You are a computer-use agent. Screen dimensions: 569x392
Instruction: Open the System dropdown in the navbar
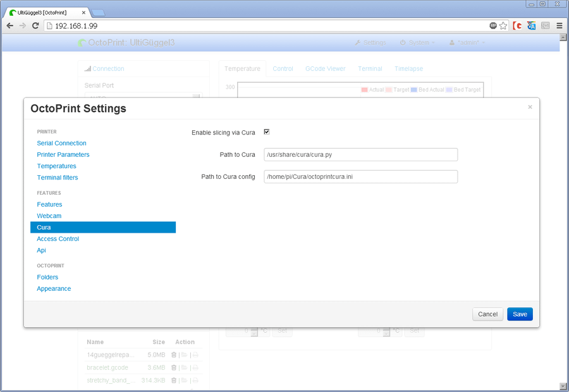(417, 42)
